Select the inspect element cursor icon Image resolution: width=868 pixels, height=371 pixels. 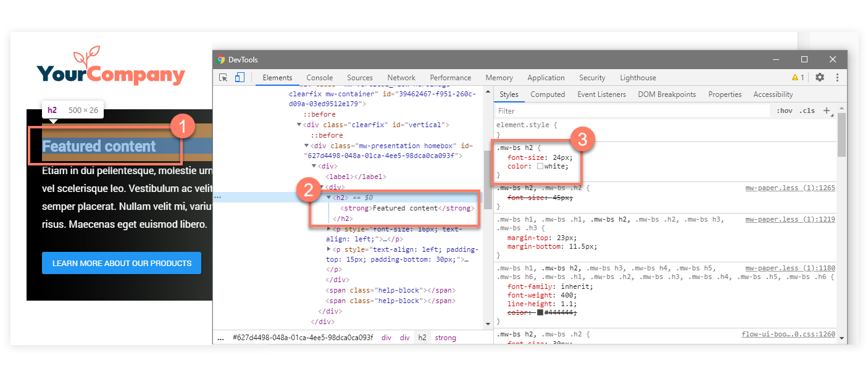click(x=224, y=77)
